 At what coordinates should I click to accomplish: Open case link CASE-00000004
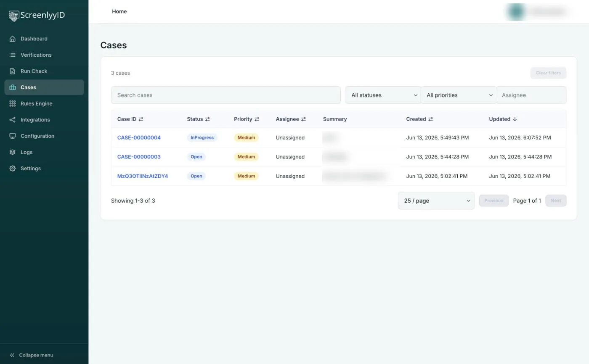tap(139, 138)
